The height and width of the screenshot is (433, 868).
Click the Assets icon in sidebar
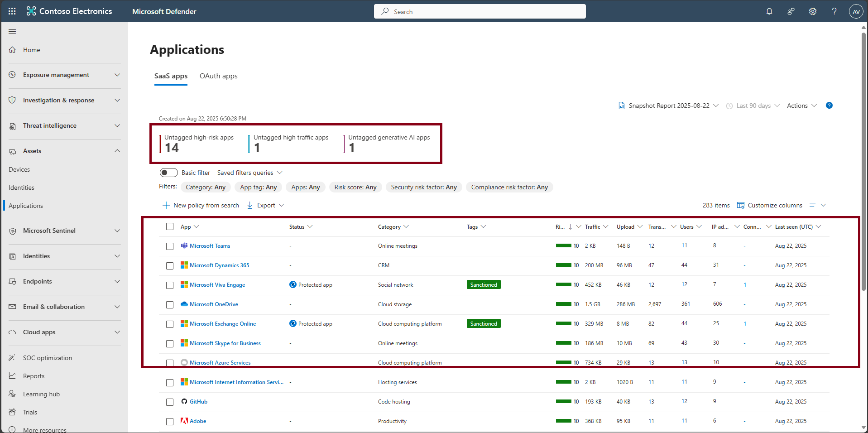click(12, 151)
